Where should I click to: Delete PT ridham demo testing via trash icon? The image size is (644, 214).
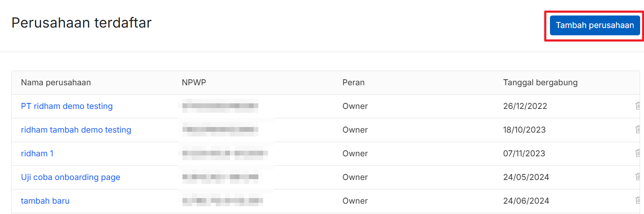(638, 106)
